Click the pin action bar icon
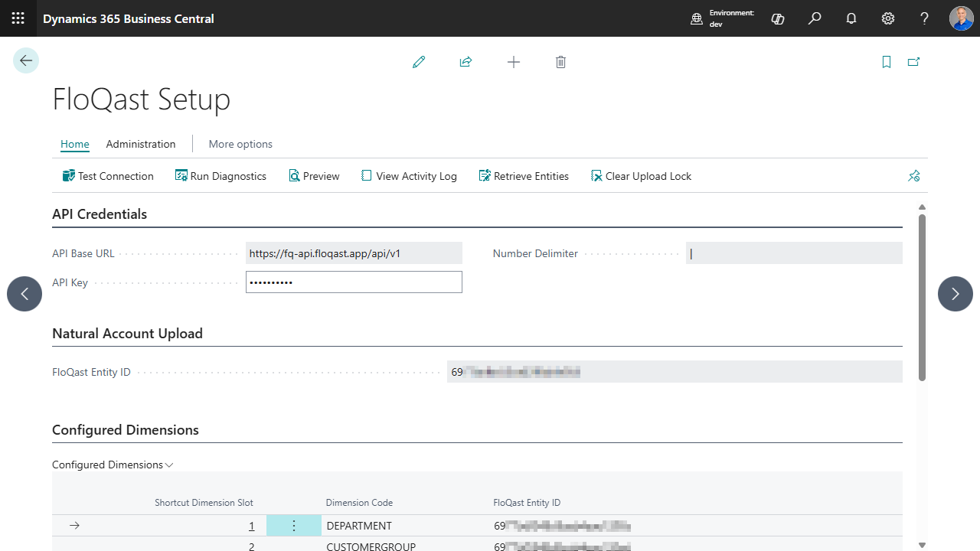Viewport: 980px width, 551px height. click(913, 176)
